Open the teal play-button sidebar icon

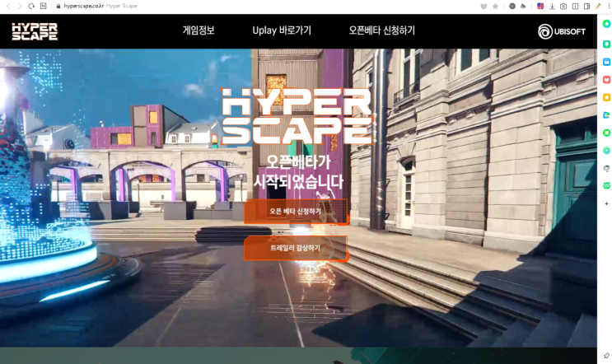point(606,150)
